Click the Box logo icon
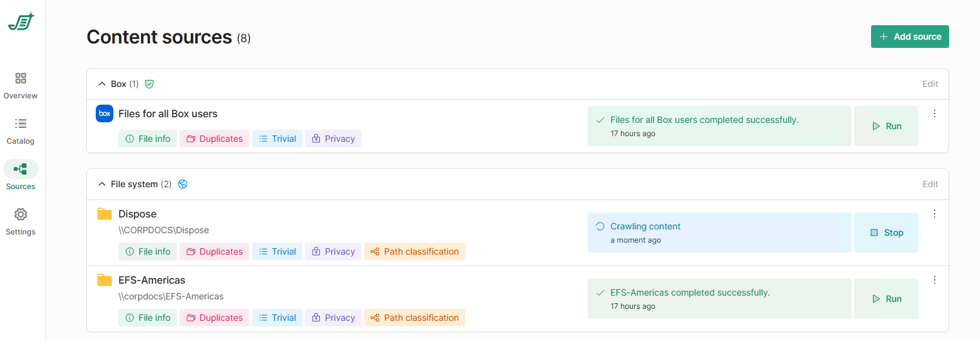 click(x=105, y=114)
